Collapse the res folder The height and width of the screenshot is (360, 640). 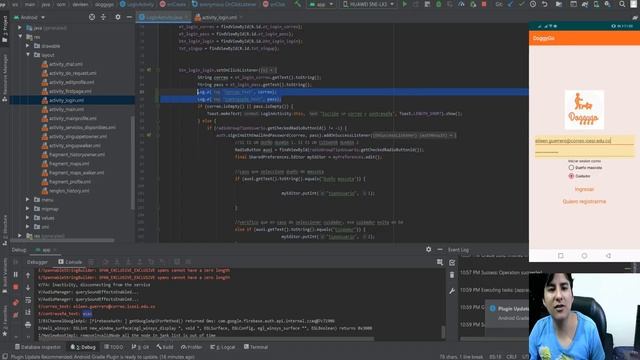click(x=20, y=37)
